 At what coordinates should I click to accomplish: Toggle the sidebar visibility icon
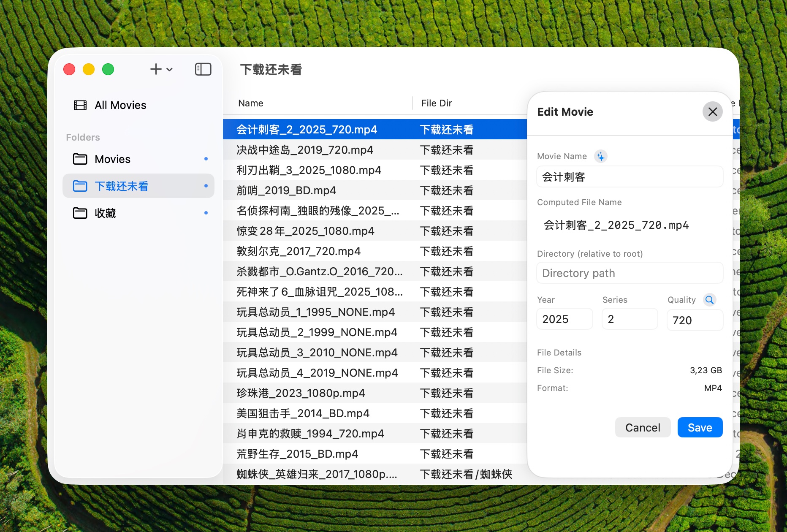(203, 69)
